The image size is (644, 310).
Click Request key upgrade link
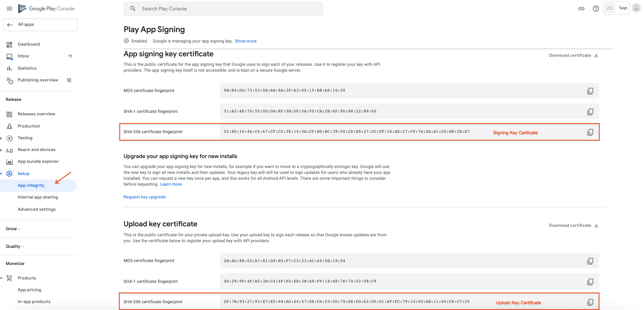[144, 196]
